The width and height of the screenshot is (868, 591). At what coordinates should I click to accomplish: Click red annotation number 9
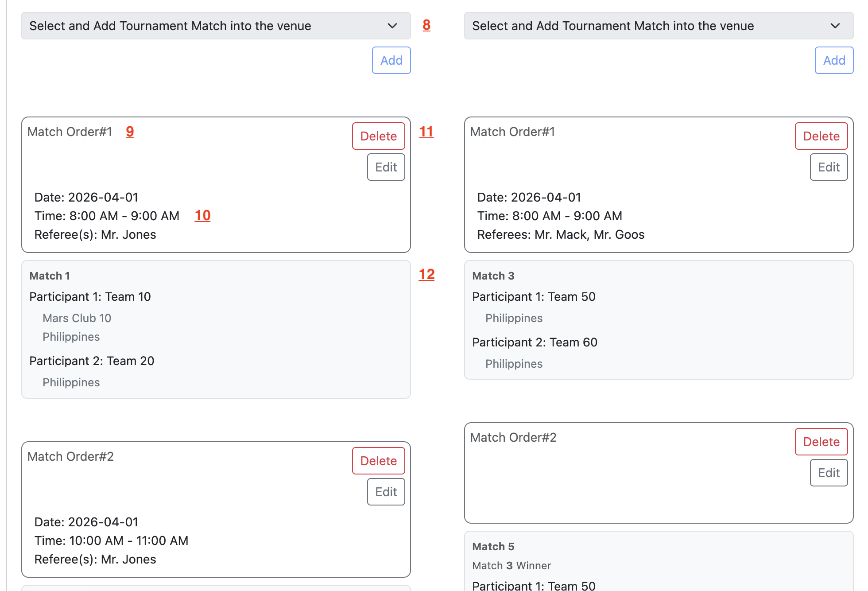pos(130,132)
